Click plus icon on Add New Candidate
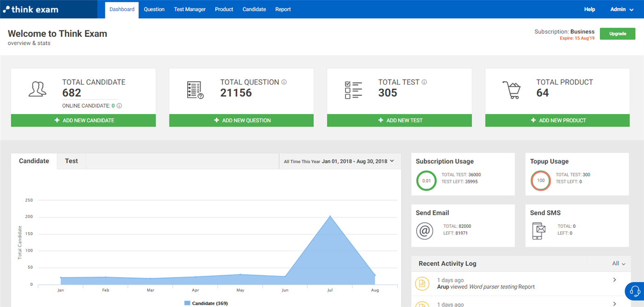 [x=57, y=120]
